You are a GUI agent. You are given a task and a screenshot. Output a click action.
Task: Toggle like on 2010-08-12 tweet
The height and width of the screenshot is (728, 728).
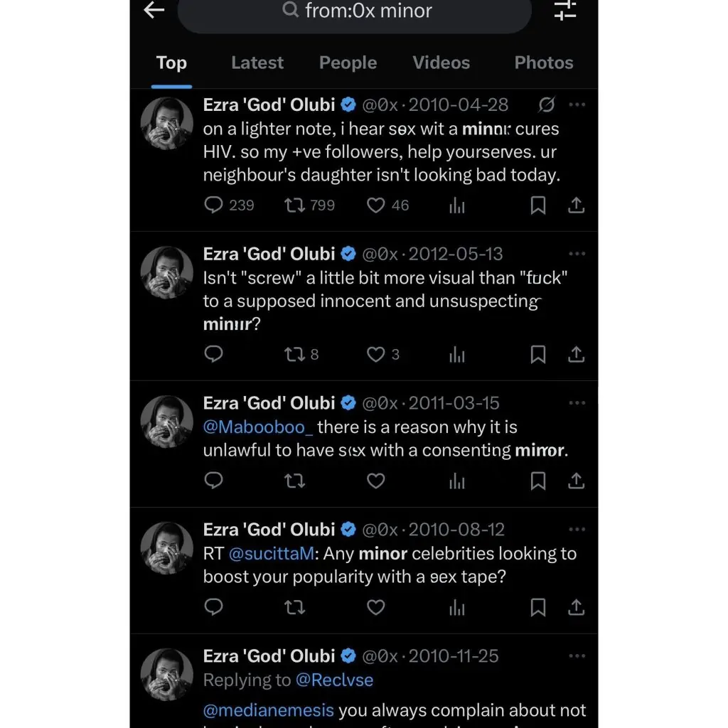(x=375, y=607)
